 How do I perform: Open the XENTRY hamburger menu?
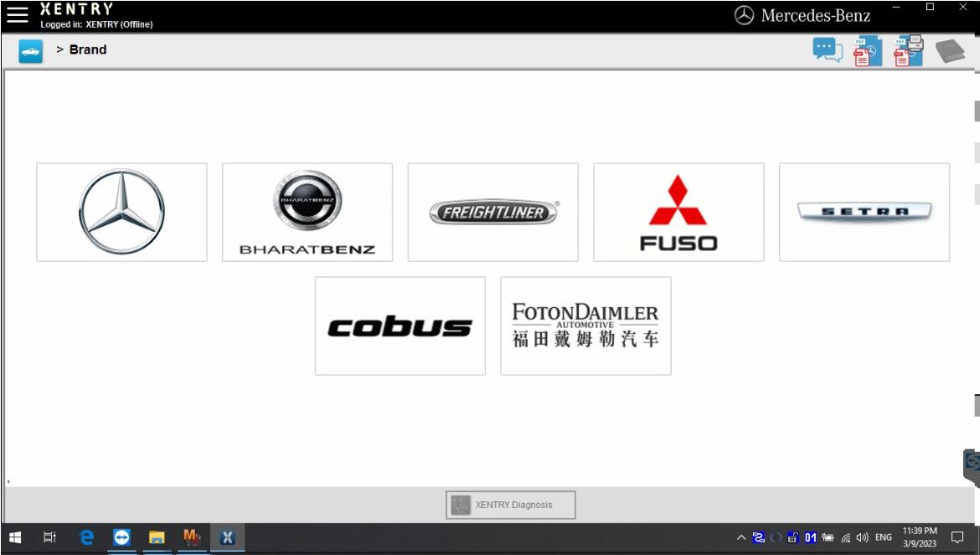17,15
